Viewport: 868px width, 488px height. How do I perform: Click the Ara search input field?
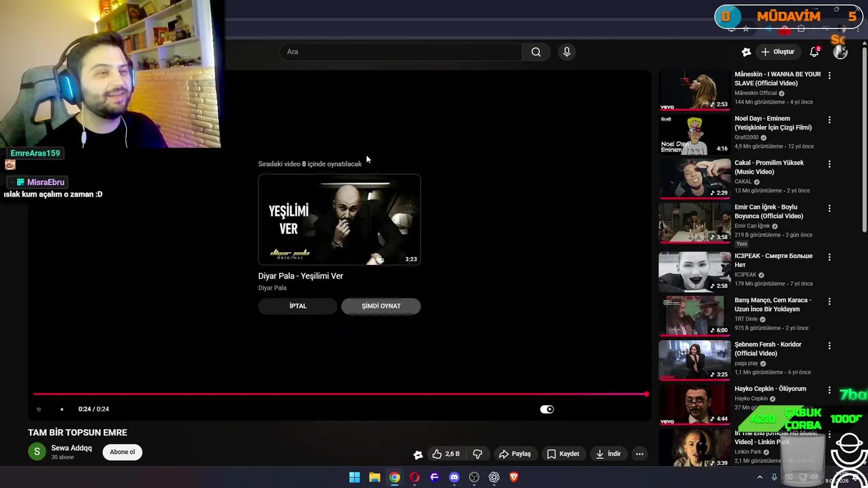tap(401, 52)
